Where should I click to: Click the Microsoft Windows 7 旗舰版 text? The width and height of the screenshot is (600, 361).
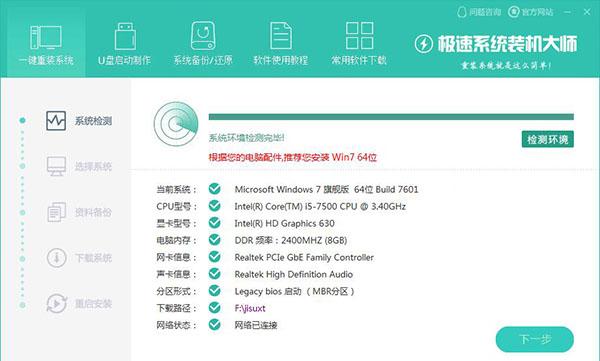click(x=292, y=189)
